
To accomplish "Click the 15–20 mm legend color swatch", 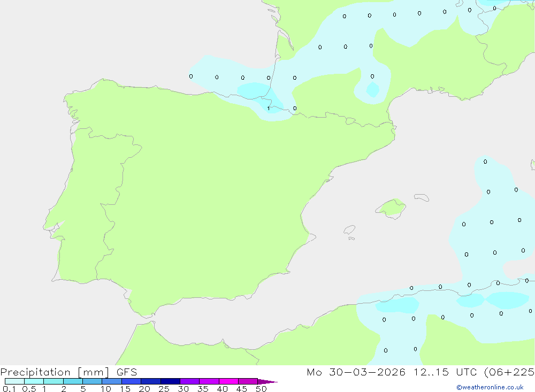I will click(x=132, y=381).
